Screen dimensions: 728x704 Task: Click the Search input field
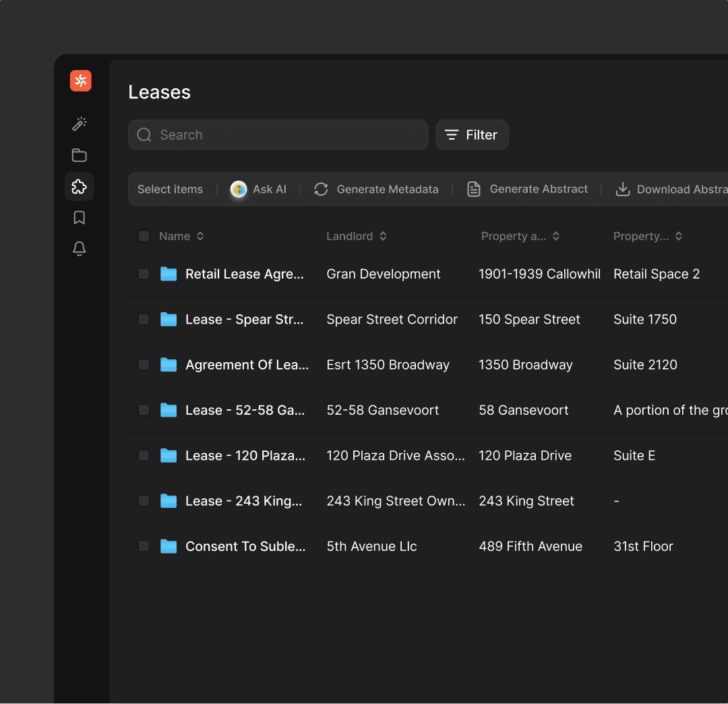[278, 135]
